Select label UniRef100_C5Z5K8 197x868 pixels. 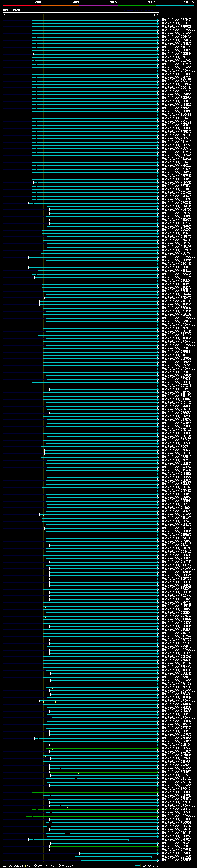click(x=177, y=61)
